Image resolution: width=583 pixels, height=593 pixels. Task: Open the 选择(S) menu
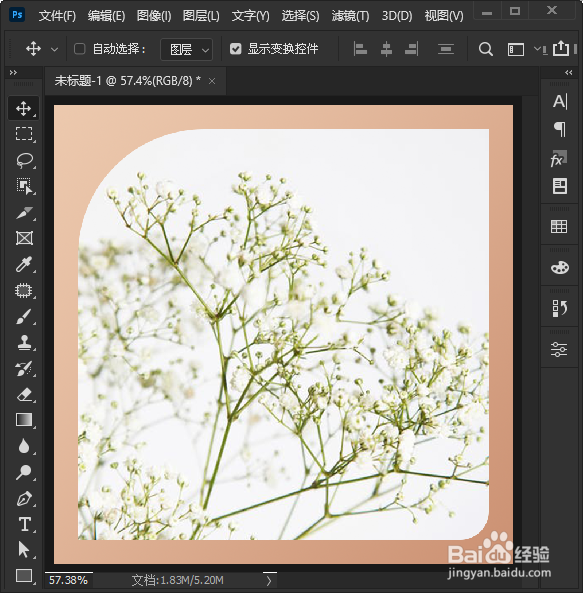pyautogui.click(x=300, y=16)
